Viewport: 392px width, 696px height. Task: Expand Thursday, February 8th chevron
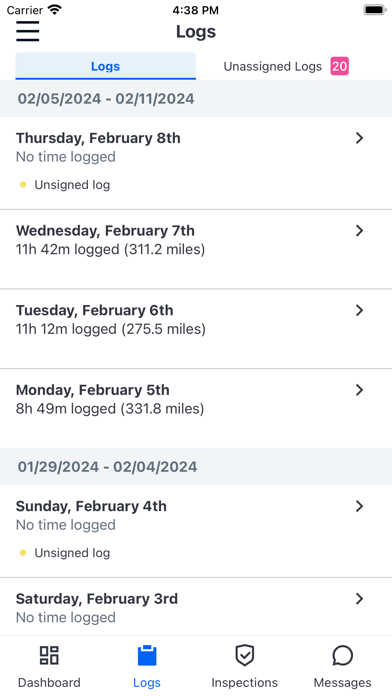coord(360,138)
